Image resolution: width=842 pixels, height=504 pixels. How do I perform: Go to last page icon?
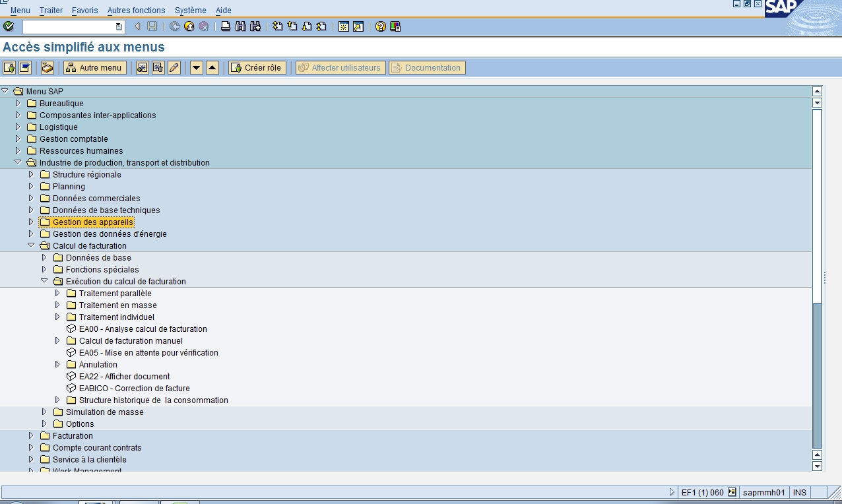point(321,26)
